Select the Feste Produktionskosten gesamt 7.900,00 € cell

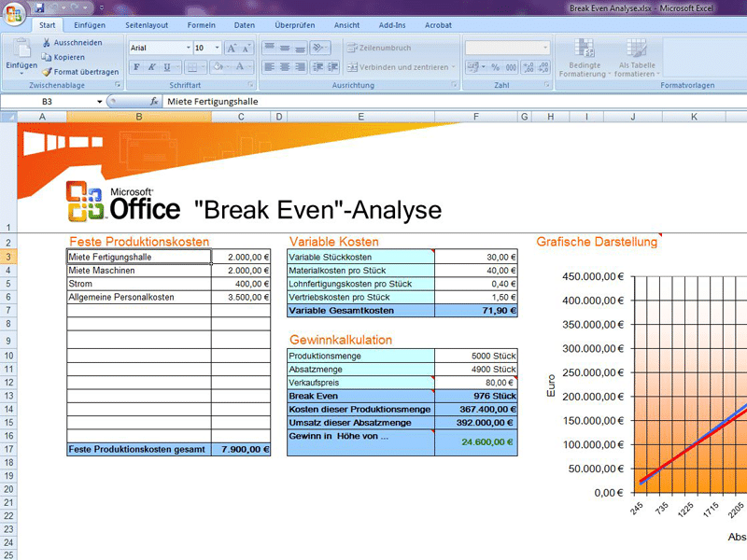(x=241, y=449)
